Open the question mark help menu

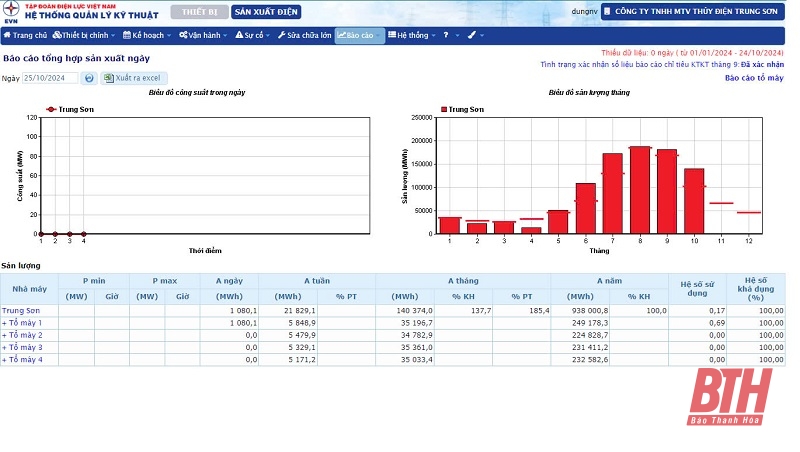(x=448, y=35)
